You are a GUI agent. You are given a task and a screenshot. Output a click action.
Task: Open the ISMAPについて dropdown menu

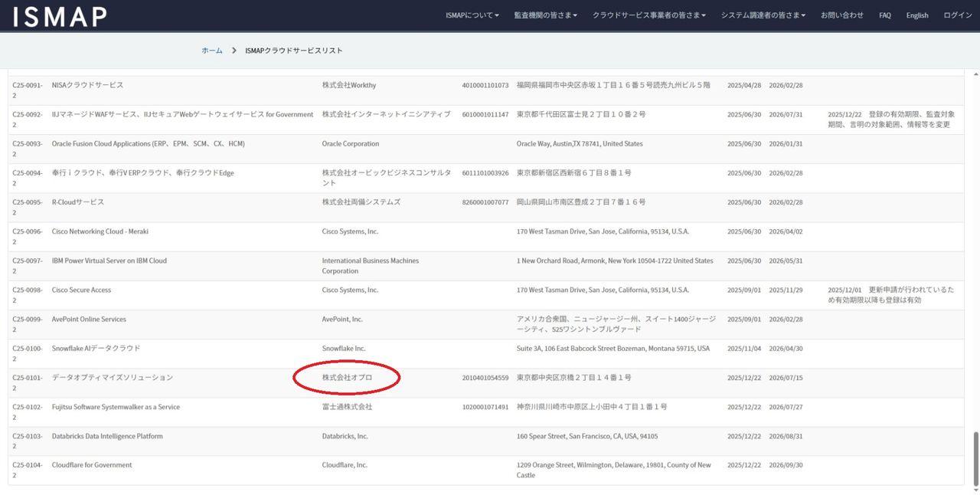[x=472, y=15]
